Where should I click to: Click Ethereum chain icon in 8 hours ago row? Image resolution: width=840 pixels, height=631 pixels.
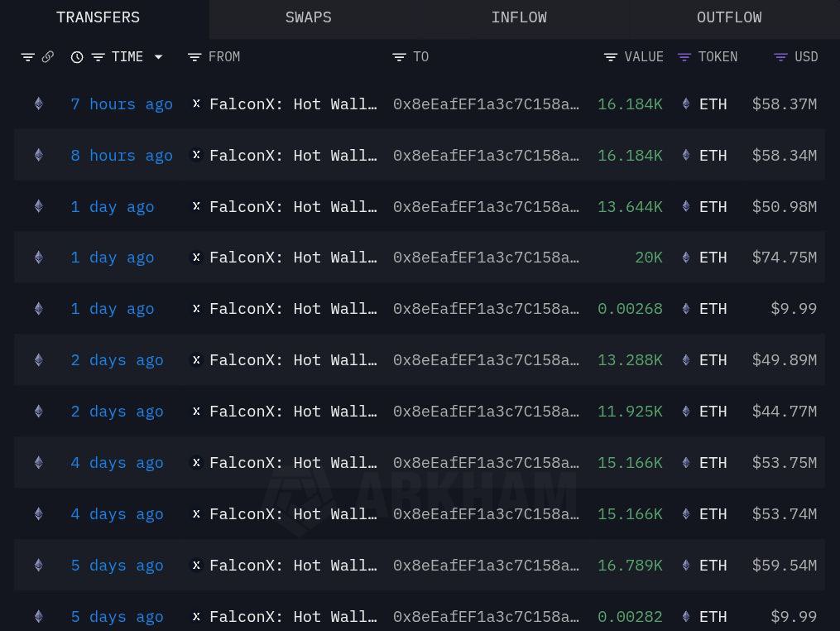[x=39, y=155]
